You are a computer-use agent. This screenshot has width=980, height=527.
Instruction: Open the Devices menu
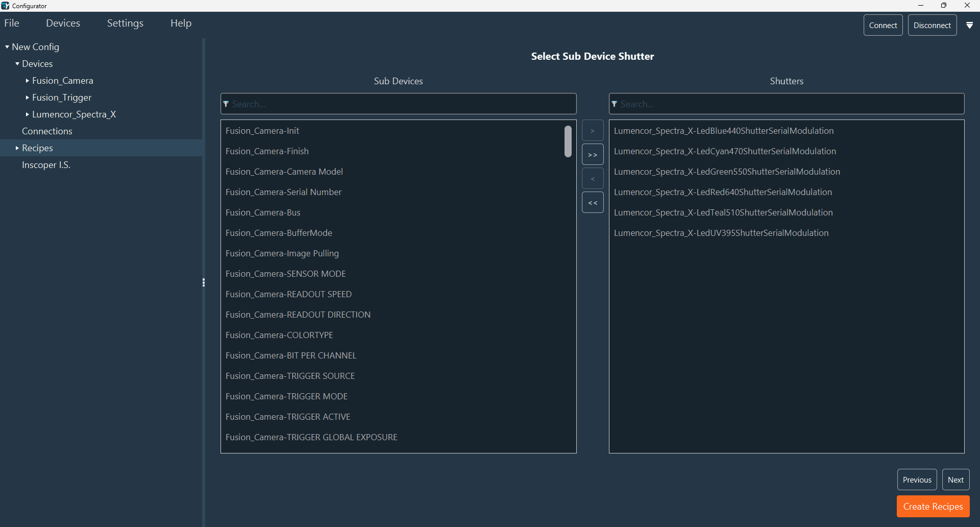[63, 23]
